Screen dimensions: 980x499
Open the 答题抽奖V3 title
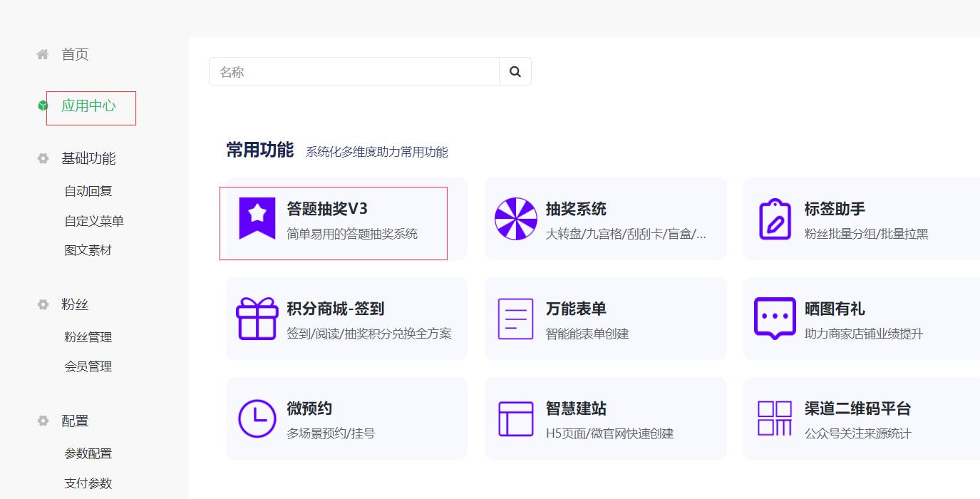pyautogui.click(x=327, y=209)
